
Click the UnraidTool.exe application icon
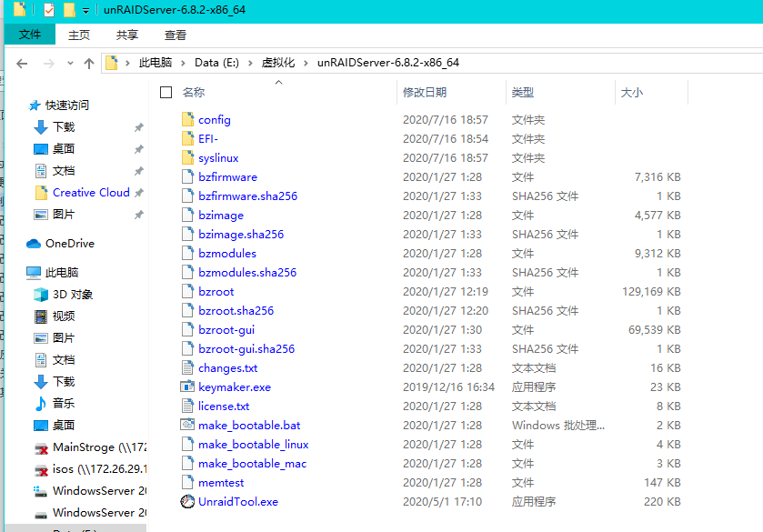tap(188, 501)
